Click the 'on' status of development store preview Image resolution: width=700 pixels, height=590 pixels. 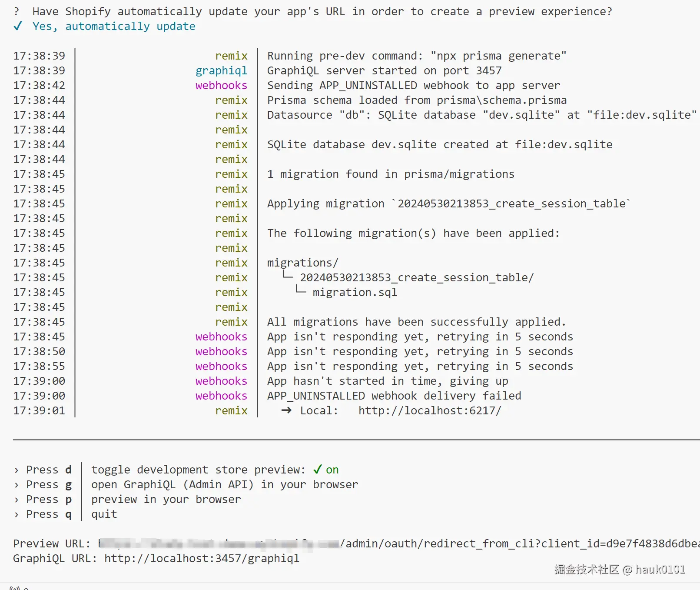332,470
